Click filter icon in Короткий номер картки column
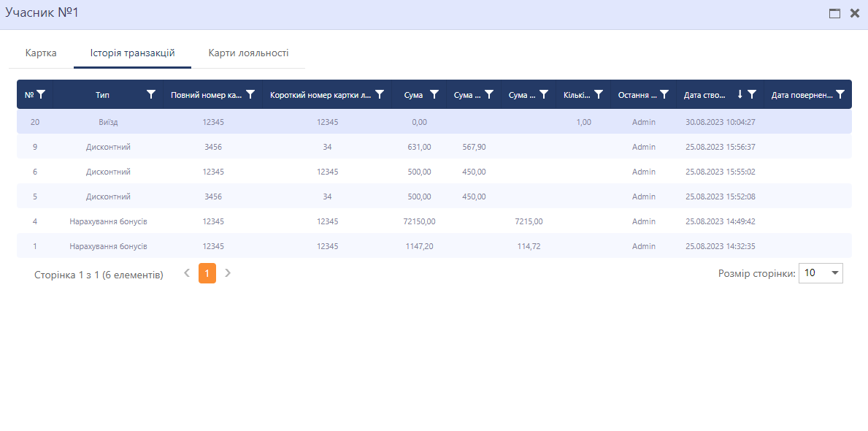Viewport: 868px width, 431px height. pos(380,94)
